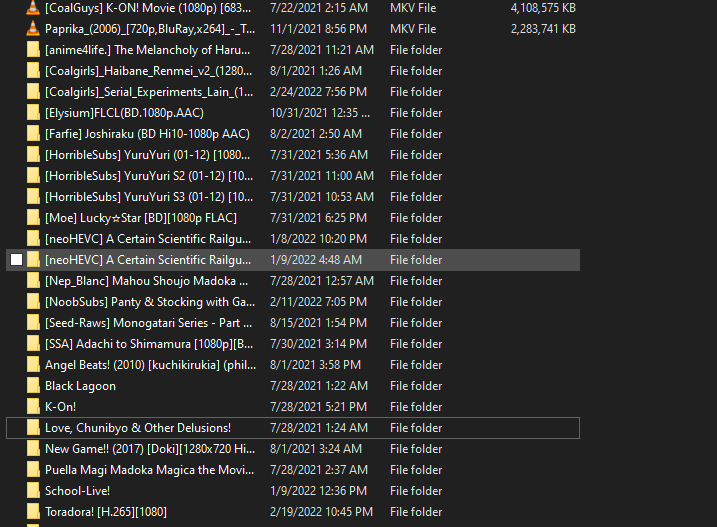Click the VLC icon next to Paprika_(2006) file

point(33,29)
